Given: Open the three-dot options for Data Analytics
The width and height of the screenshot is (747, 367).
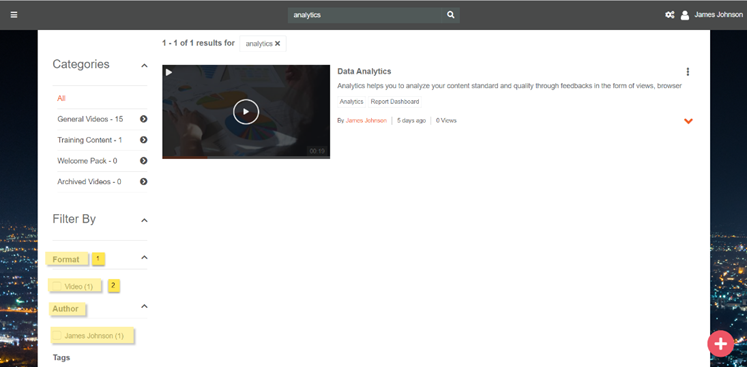Looking at the screenshot, I should click(x=687, y=71).
